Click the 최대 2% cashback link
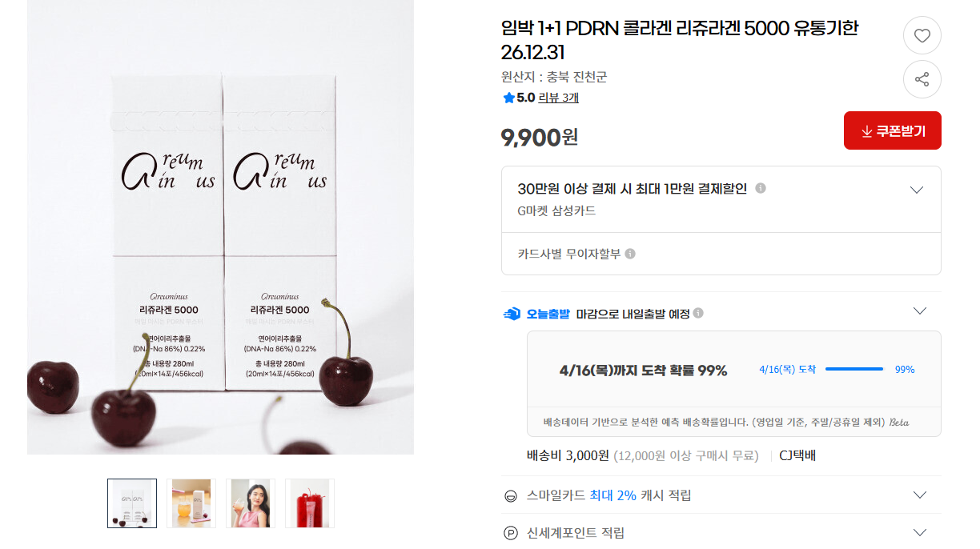Screen dimensions: 980x549 click(612, 495)
